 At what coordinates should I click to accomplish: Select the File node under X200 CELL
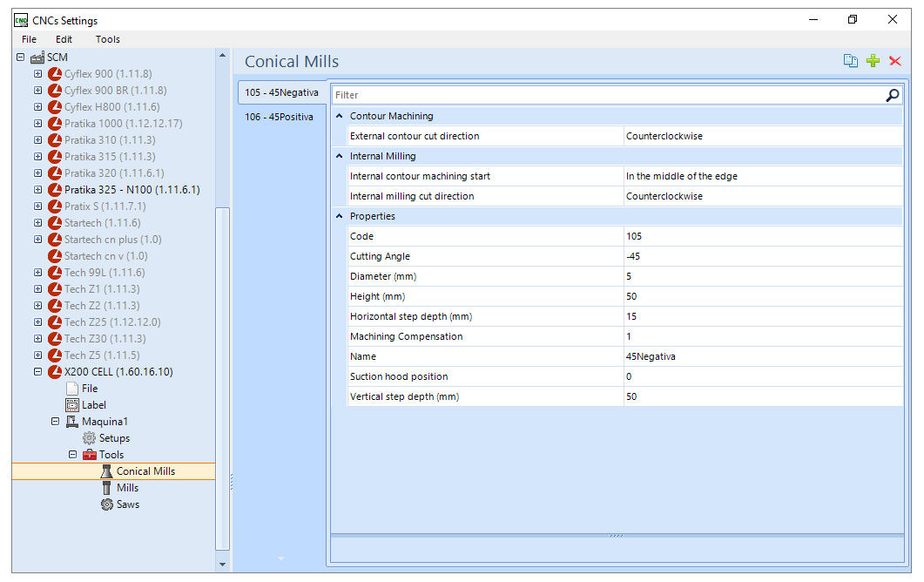click(90, 389)
